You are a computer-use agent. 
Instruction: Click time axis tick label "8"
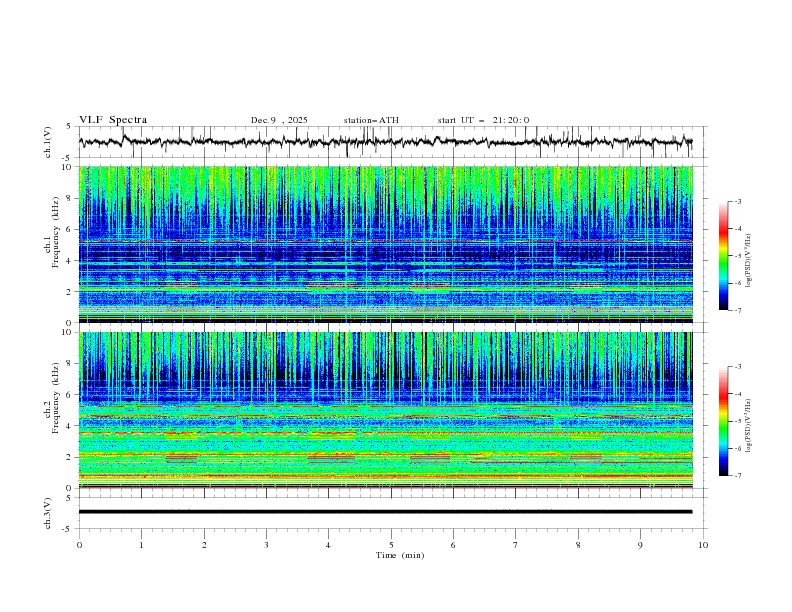click(578, 545)
